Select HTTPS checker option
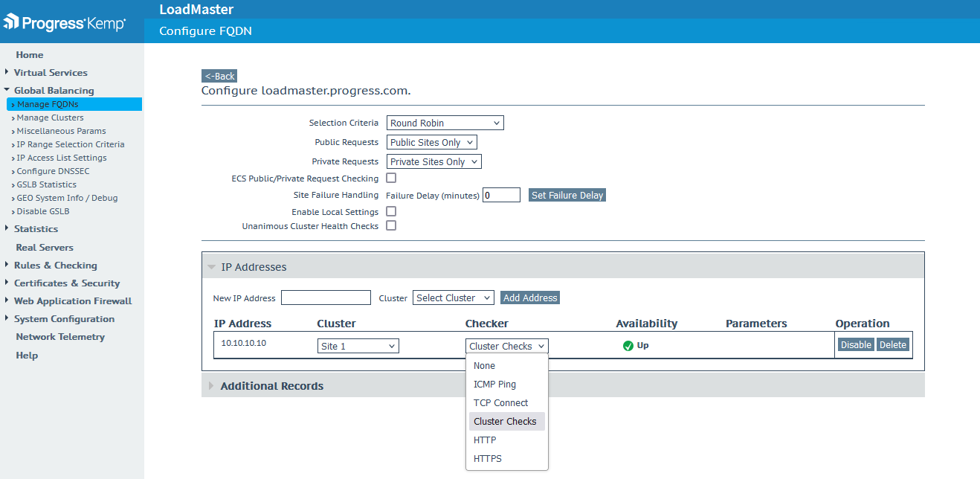Screen dimensions: 980x479 point(507,459)
